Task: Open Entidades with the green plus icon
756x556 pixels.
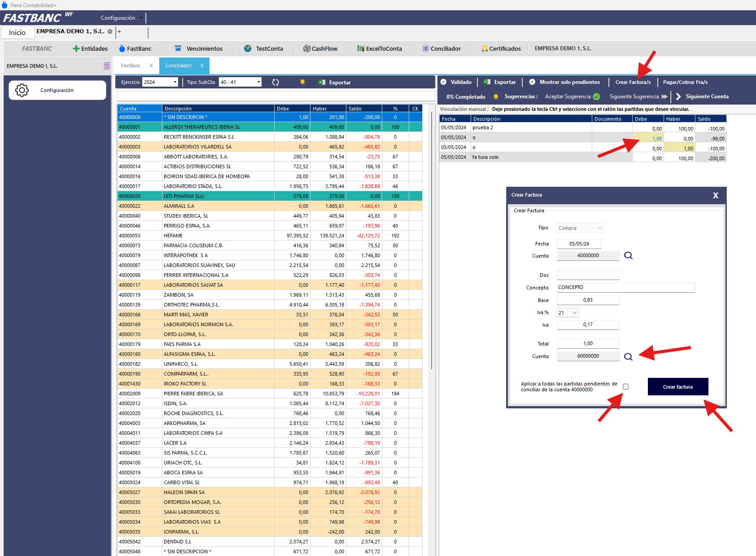Action: (x=90, y=48)
